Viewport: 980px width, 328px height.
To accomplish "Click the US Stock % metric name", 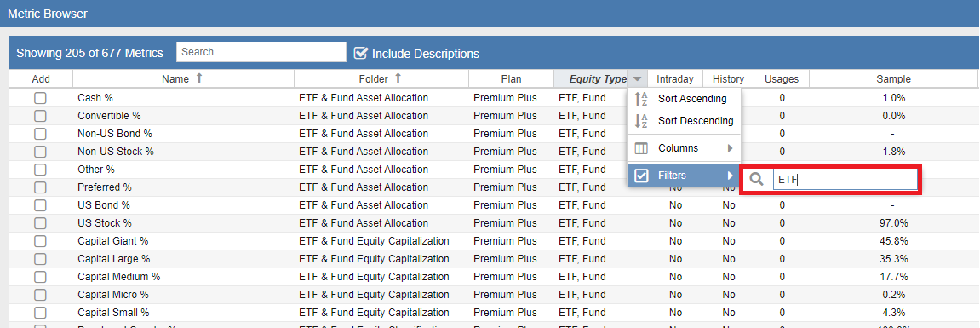I will [x=105, y=223].
